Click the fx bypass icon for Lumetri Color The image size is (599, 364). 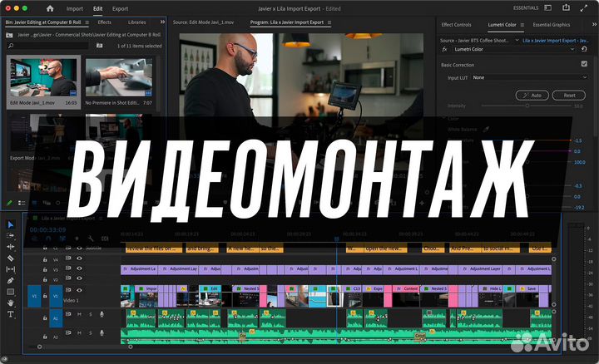444,49
